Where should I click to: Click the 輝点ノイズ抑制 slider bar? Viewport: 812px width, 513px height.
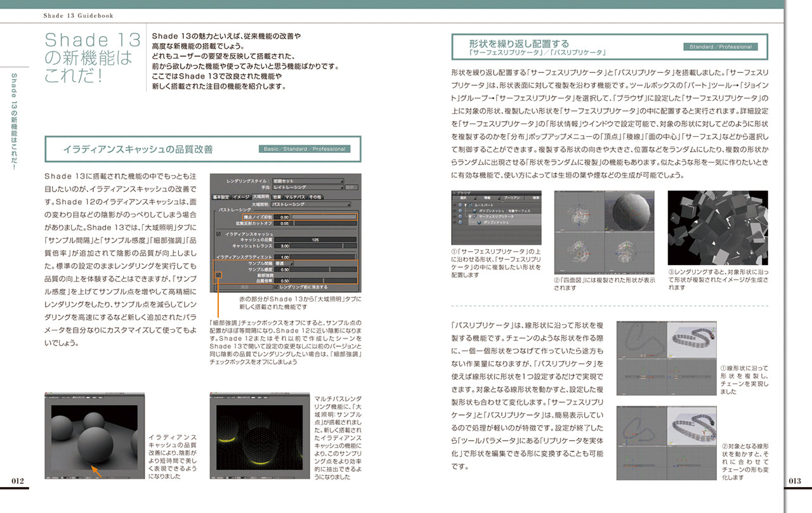(324, 217)
